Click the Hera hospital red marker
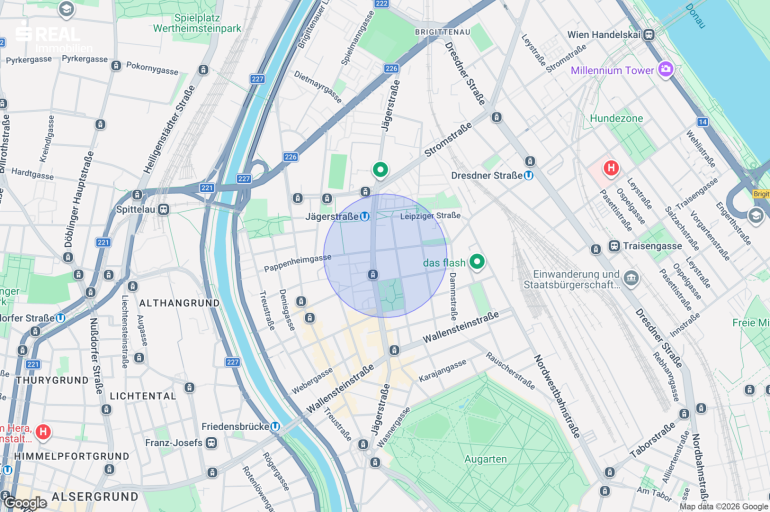The height and width of the screenshot is (512, 770). coord(43,432)
